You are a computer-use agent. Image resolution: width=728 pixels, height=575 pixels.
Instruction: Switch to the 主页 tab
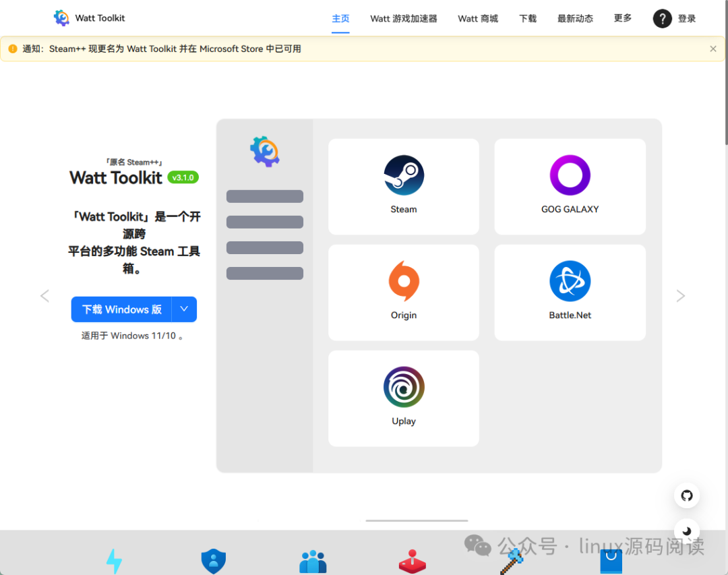click(340, 19)
